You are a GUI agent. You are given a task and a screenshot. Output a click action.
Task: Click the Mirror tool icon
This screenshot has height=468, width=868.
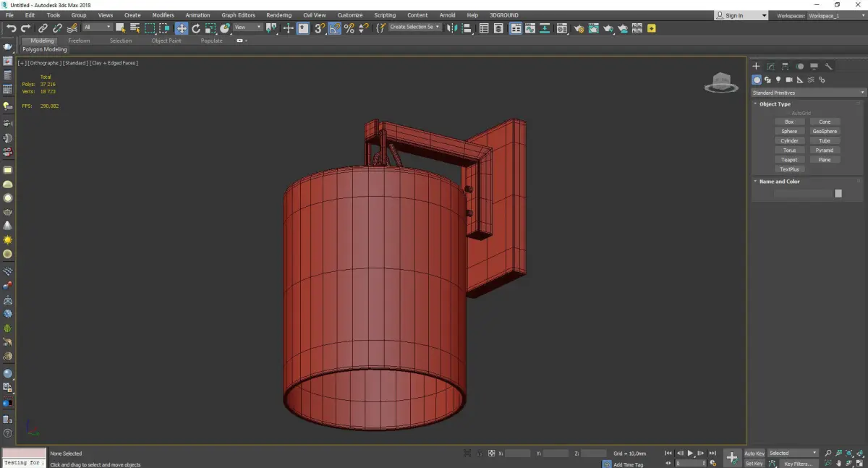pos(451,28)
